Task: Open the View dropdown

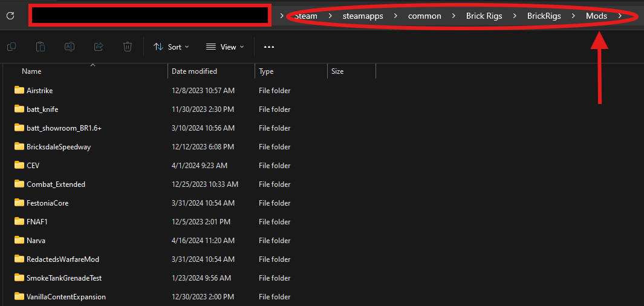Action: [224, 47]
